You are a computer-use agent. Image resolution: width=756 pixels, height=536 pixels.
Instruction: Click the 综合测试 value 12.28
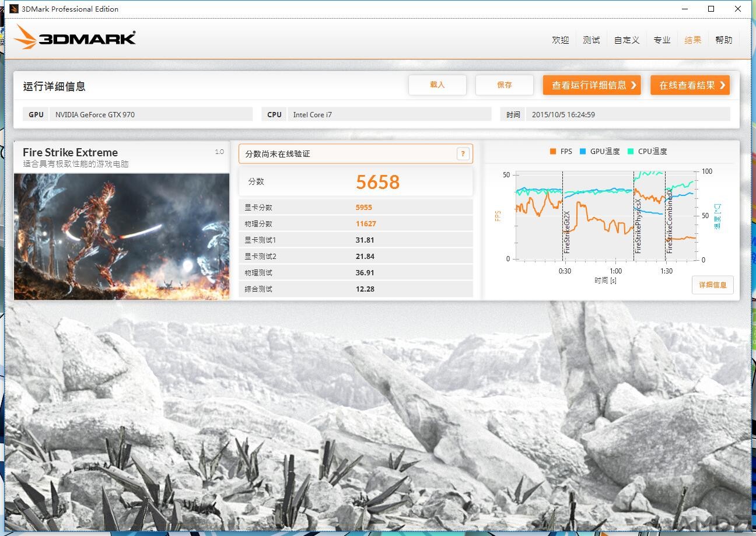[365, 289]
